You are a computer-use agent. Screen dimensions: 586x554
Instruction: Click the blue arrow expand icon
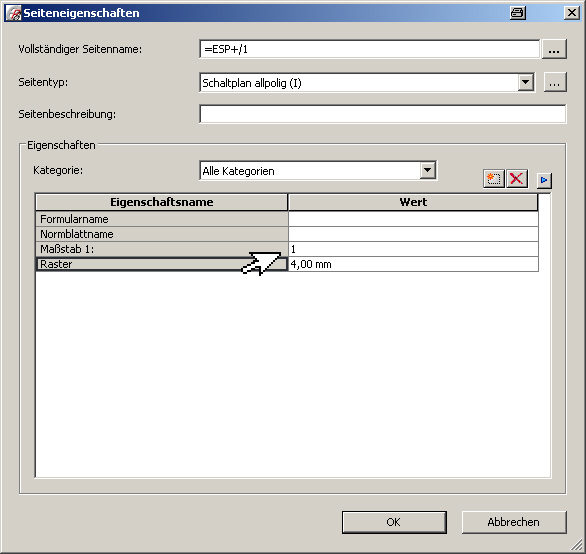[544, 181]
